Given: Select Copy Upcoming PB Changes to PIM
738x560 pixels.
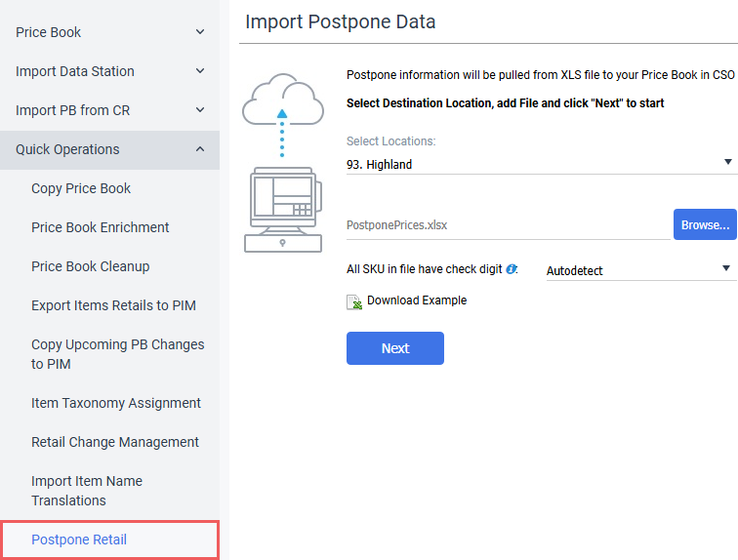Looking at the screenshot, I should pos(117,354).
